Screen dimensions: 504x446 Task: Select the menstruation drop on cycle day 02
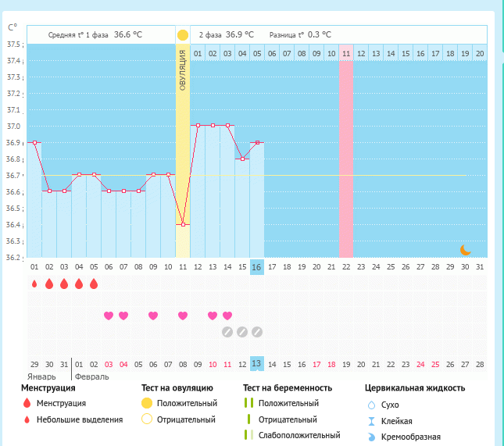tap(49, 284)
